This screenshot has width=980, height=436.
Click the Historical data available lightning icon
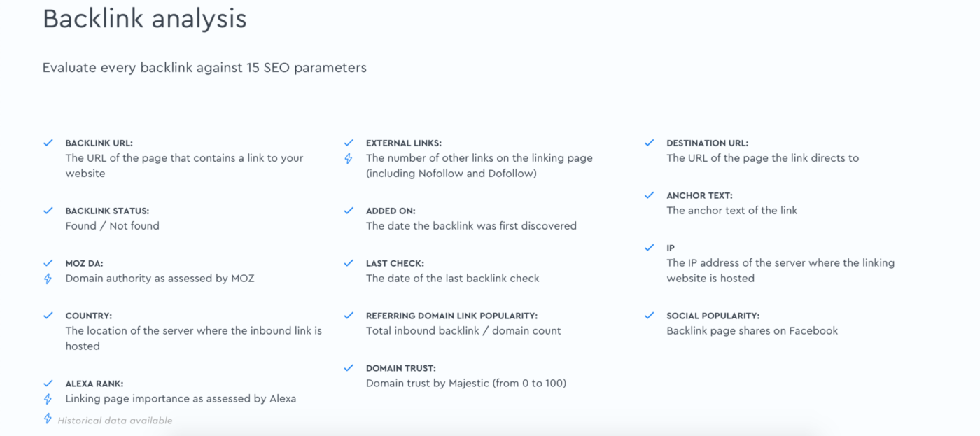pos(48,419)
